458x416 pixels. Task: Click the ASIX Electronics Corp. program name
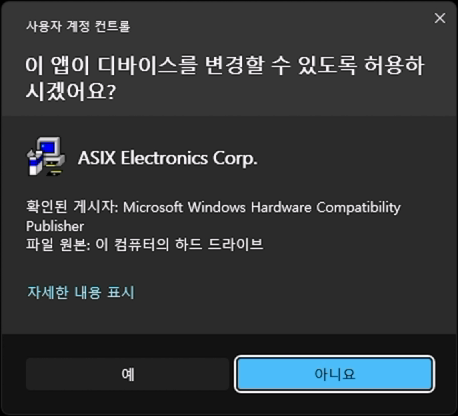(x=168, y=158)
